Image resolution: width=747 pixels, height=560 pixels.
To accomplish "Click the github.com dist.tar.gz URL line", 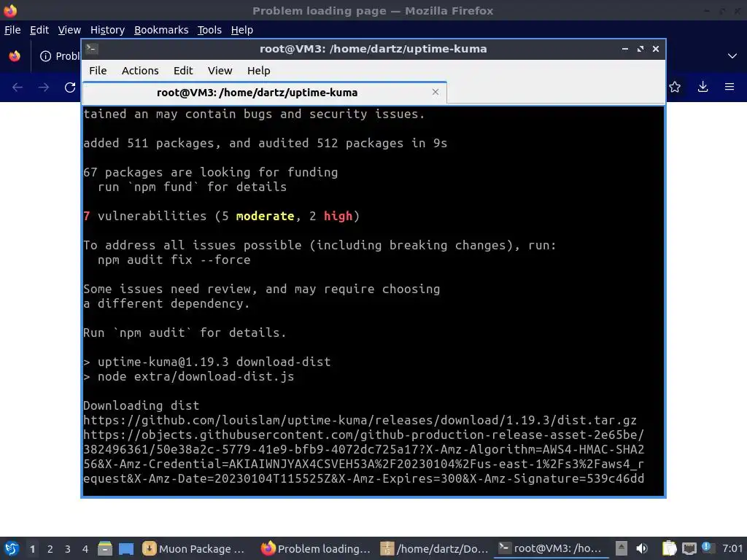I will (x=360, y=421).
